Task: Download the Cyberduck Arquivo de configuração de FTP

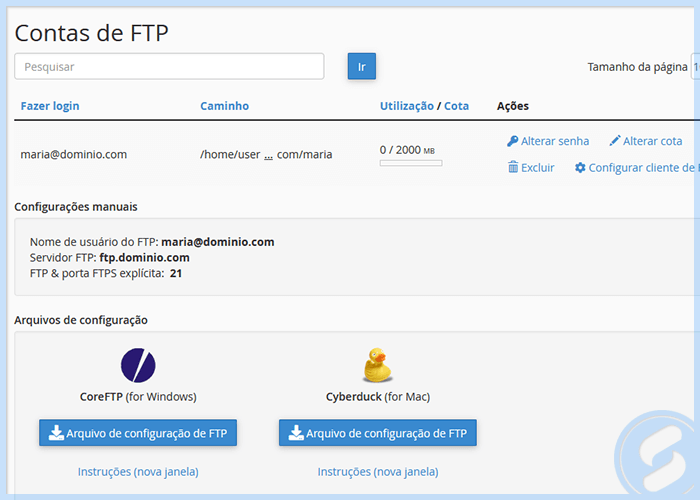Action: 378,433
